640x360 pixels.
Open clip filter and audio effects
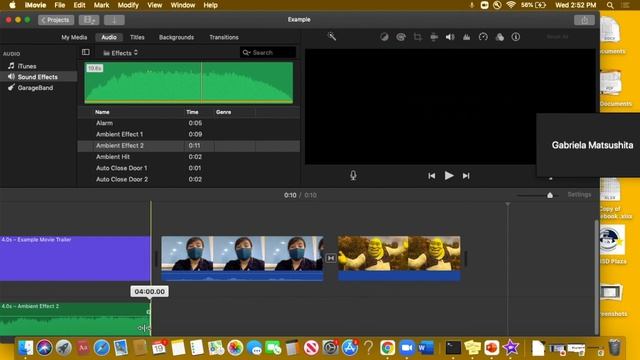point(500,37)
